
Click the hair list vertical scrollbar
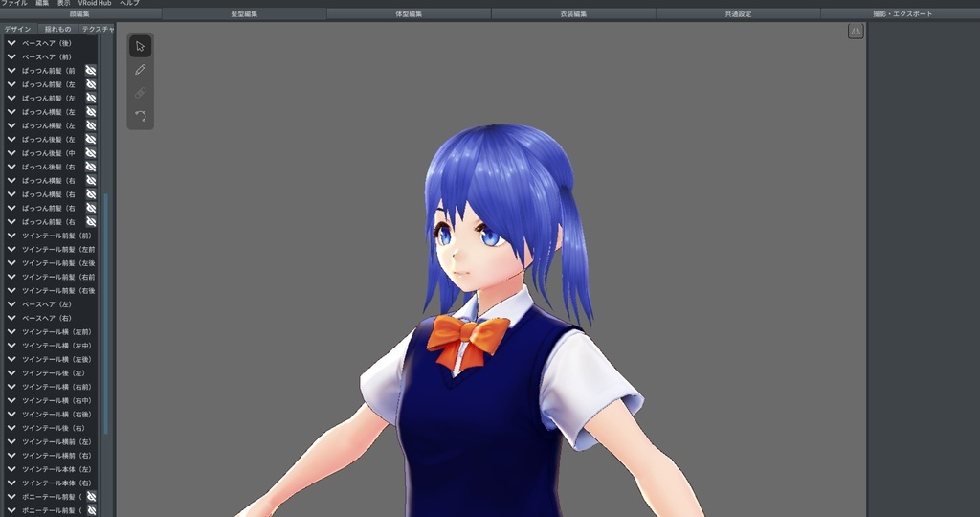pos(105,314)
